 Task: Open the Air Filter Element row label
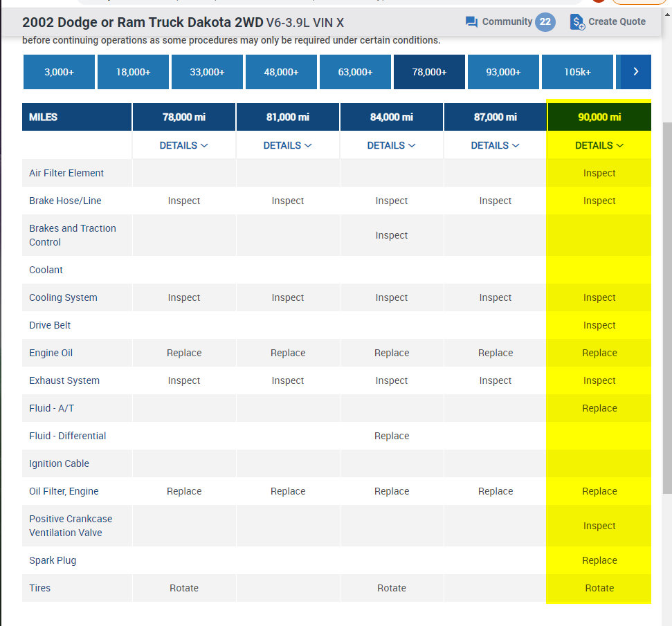coord(66,173)
